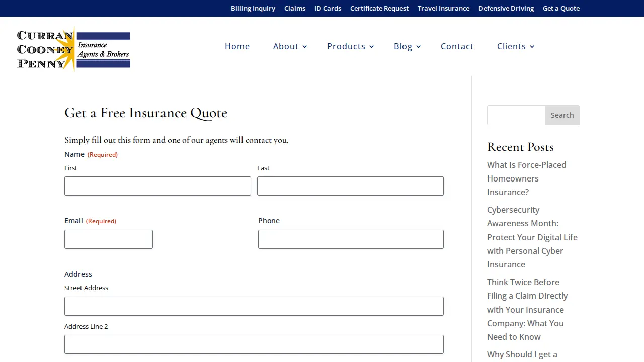This screenshot has width=644, height=362.
Task: Expand the Blog menu chevron
Action: tap(419, 47)
